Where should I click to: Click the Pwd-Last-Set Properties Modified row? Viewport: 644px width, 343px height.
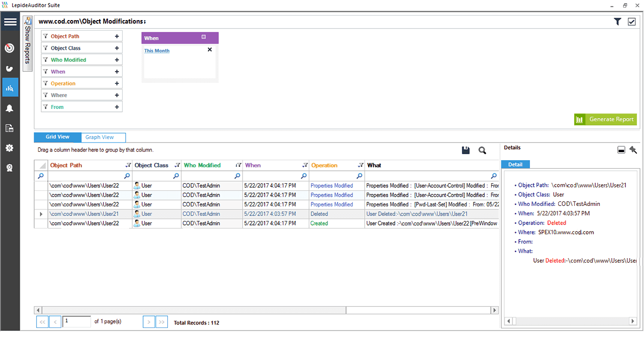pos(267,204)
